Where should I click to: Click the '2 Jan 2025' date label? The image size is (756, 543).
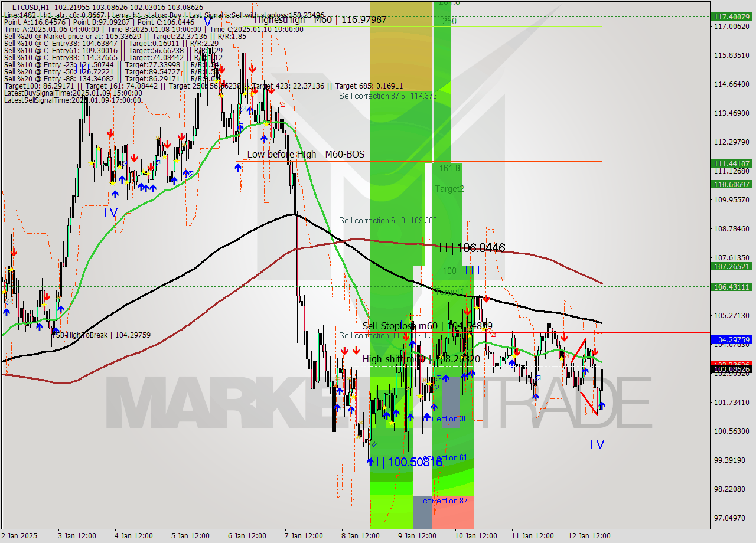click(x=19, y=535)
